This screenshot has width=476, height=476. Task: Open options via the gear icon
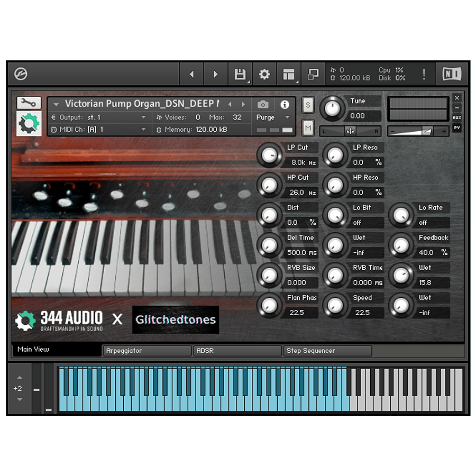pyautogui.click(x=264, y=74)
